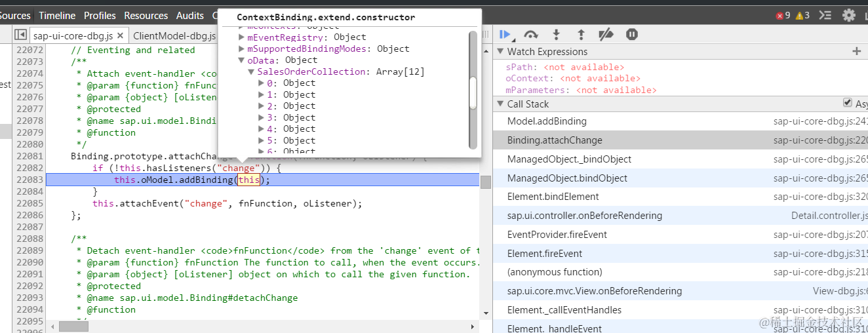The height and width of the screenshot is (333, 868).
Task: Open the Audits panel tab
Action: pyautogui.click(x=190, y=15)
